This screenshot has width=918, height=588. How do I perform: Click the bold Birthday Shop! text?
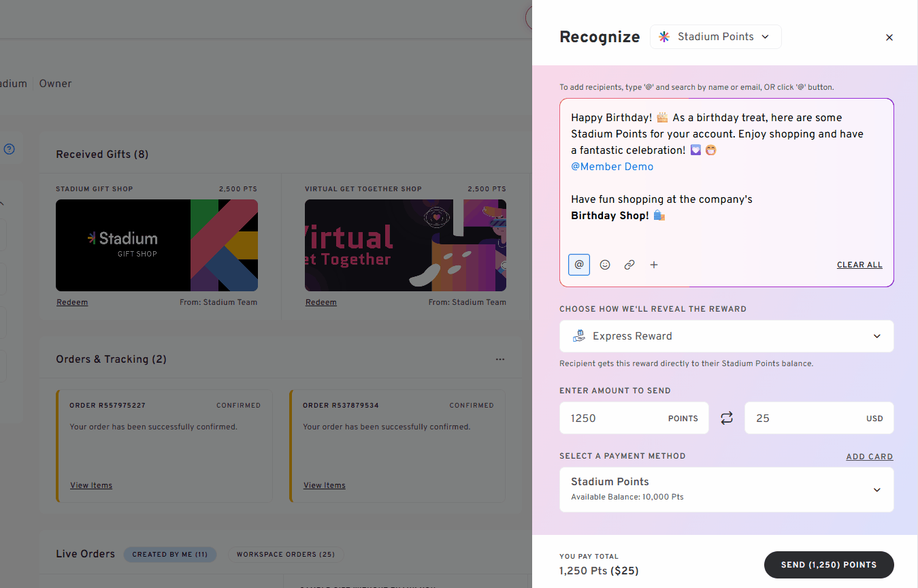pos(610,216)
